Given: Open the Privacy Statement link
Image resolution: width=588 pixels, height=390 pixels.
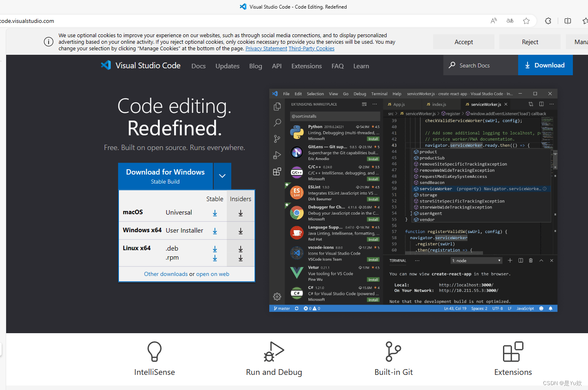Looking at the screenshot, I should click(266, 48).
